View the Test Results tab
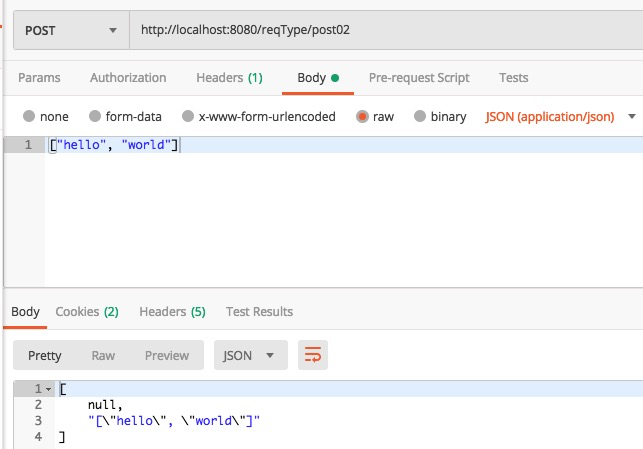Viewport: 643px width, 449px height. tap(259, 312)
